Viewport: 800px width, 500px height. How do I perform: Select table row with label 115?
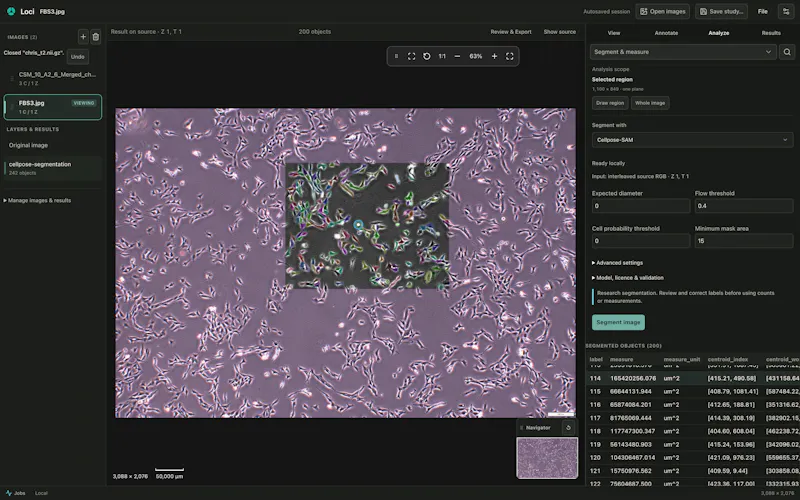tap(693, 391)
